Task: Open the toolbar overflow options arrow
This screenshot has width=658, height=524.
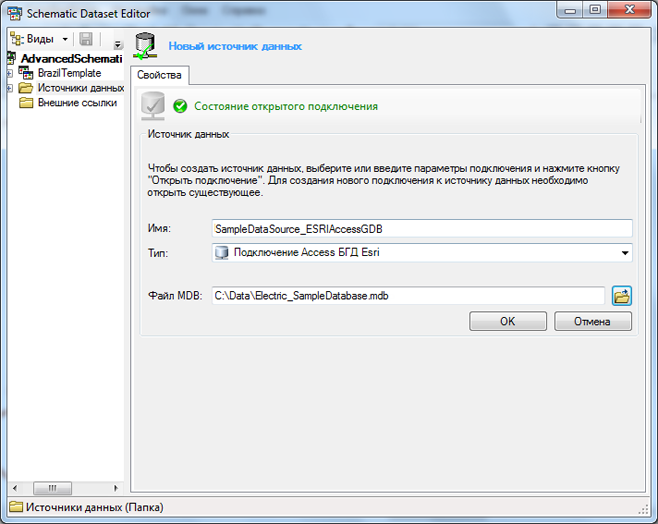Action: click(x=118, y=44)
